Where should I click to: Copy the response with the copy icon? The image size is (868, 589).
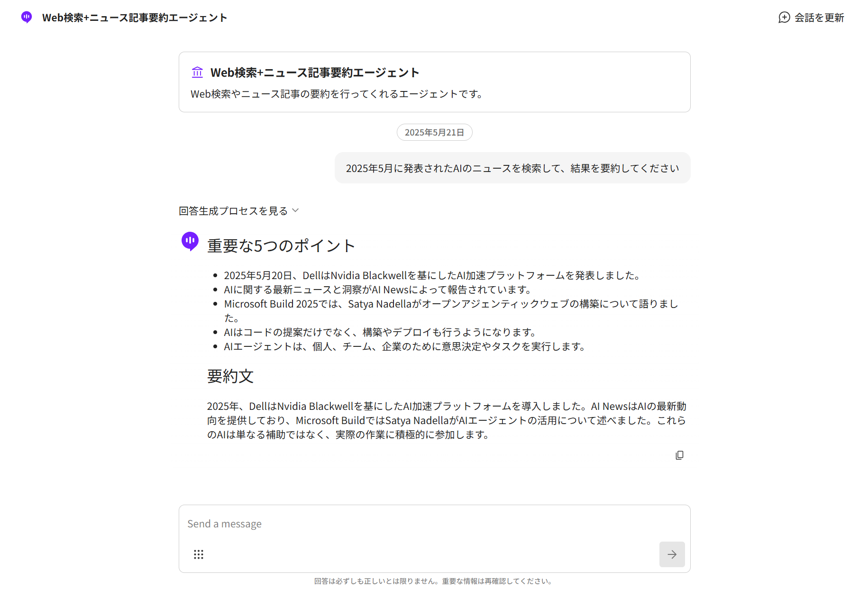679,455
